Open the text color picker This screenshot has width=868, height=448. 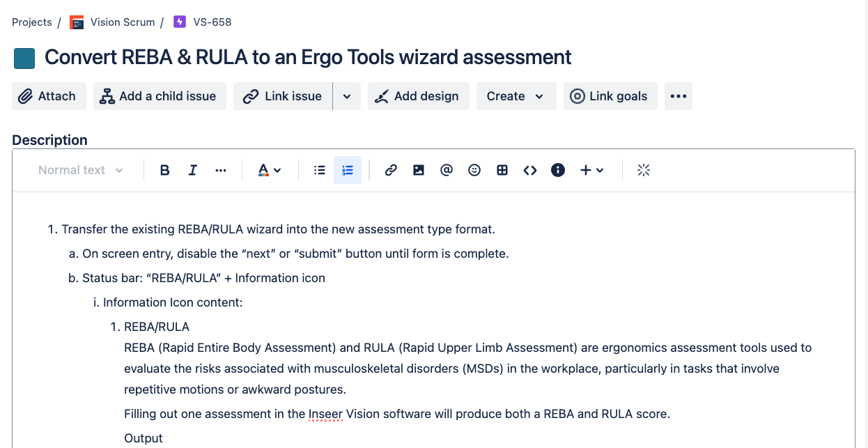[270, 170]
